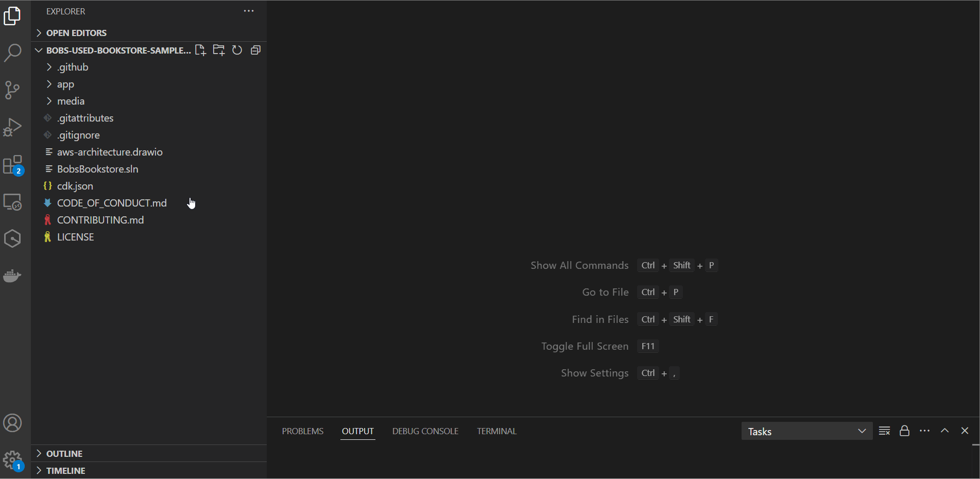Create a new file in the Explorer
The image size is (980, 479).
click(x=200, y=50)
